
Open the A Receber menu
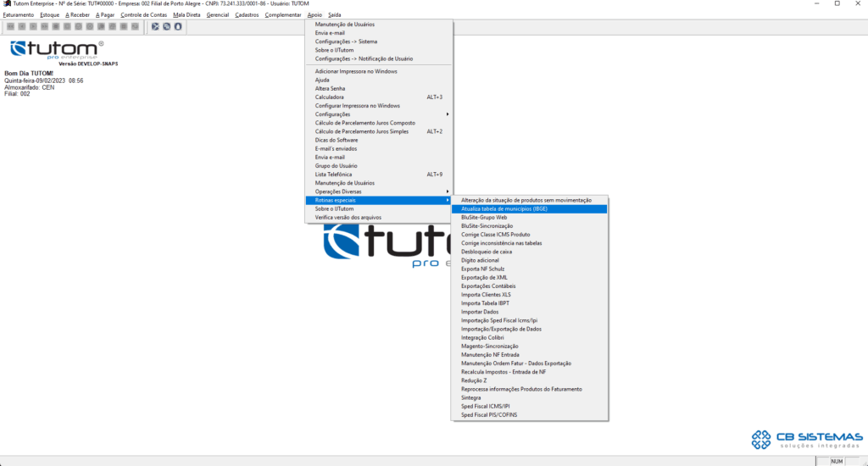pos(77,15)
